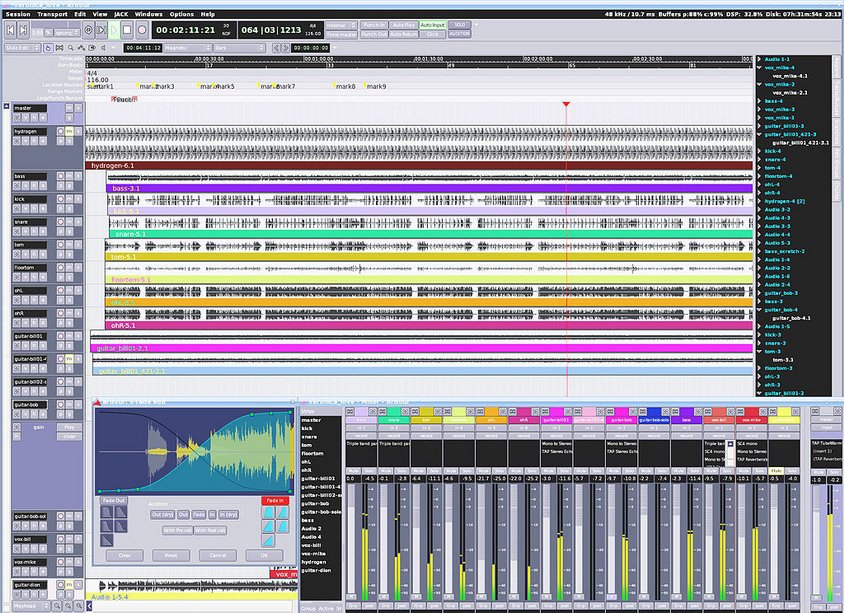Open the JACK menu

[121, 14]
